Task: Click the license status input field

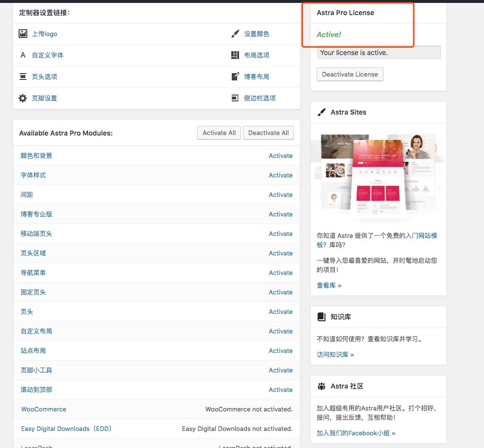Action: tap(379, 52)
